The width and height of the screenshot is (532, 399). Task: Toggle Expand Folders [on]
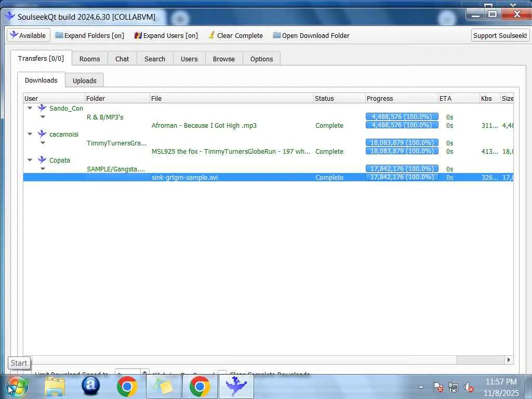pyautogui.click(x=89, y=35)
